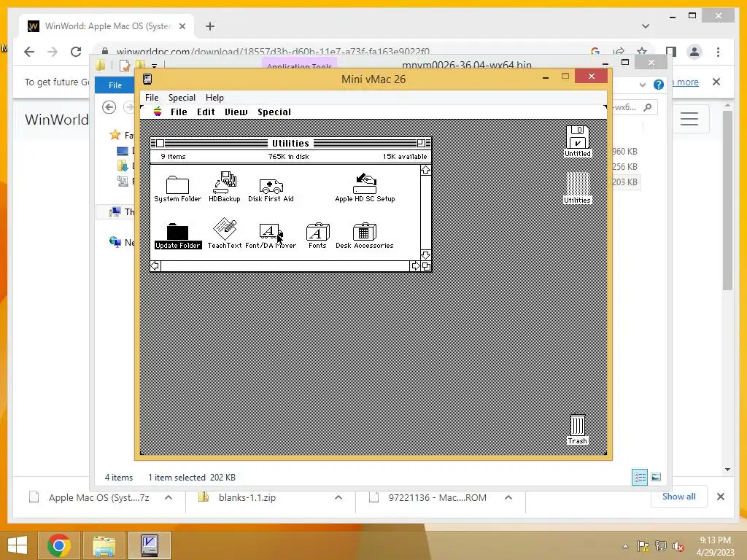Click the File Explorer taskbar icon
This screenshot has width=747, height=560.
(x=104, y=545)
